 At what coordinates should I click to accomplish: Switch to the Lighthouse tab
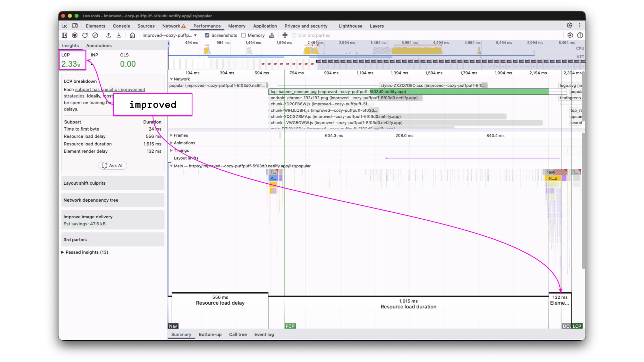(350, 26)
